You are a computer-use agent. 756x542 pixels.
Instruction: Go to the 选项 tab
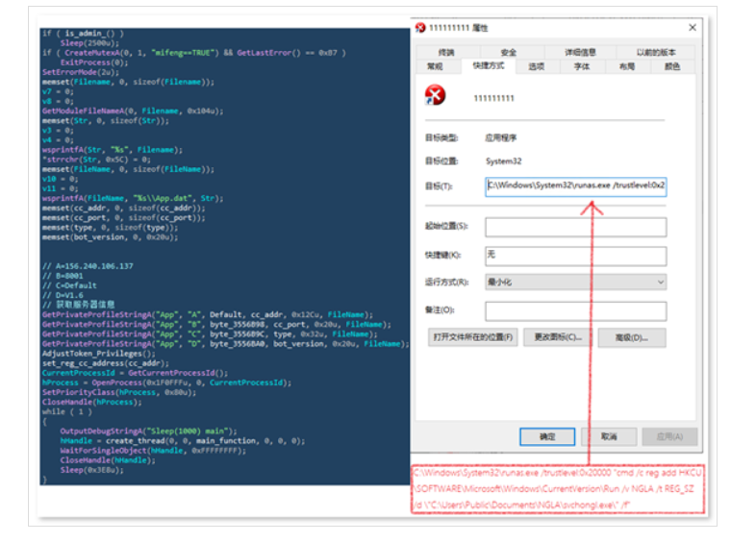point(536,66)
